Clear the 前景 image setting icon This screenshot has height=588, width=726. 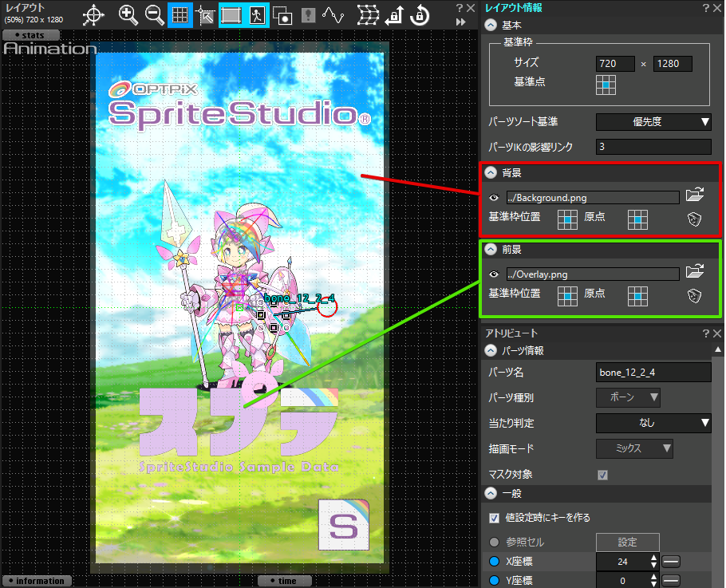[x=695, y=296]
